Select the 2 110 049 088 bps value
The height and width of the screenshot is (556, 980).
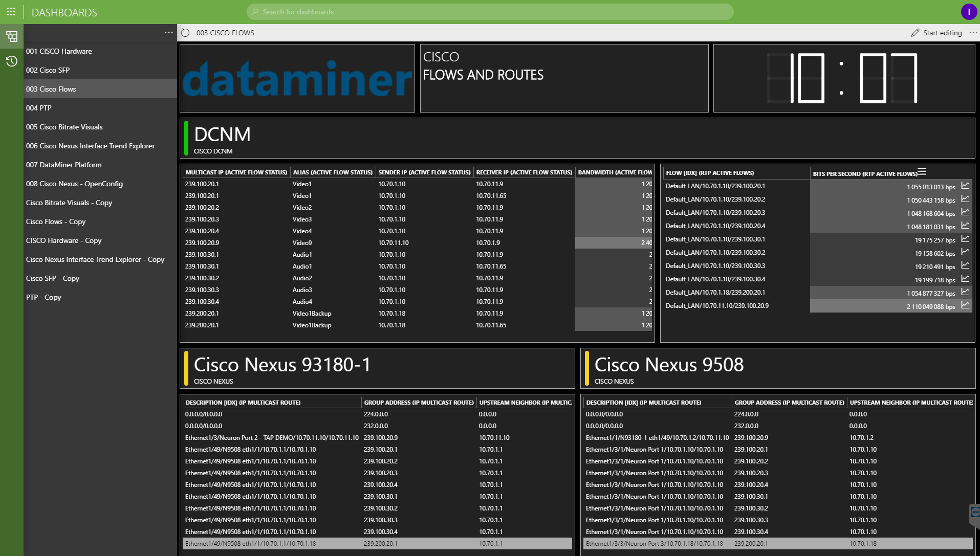931,306
